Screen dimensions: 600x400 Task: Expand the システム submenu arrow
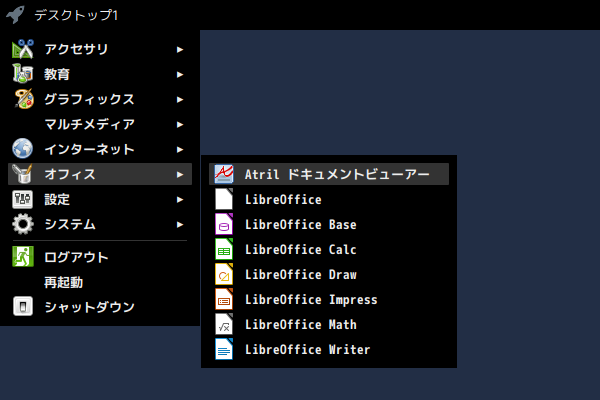point(180,225)
